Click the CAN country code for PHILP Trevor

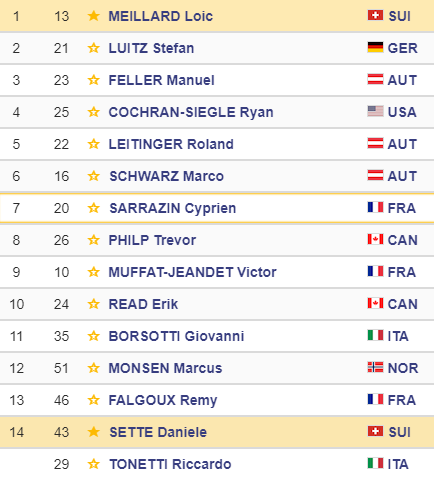tap(402, 240)
